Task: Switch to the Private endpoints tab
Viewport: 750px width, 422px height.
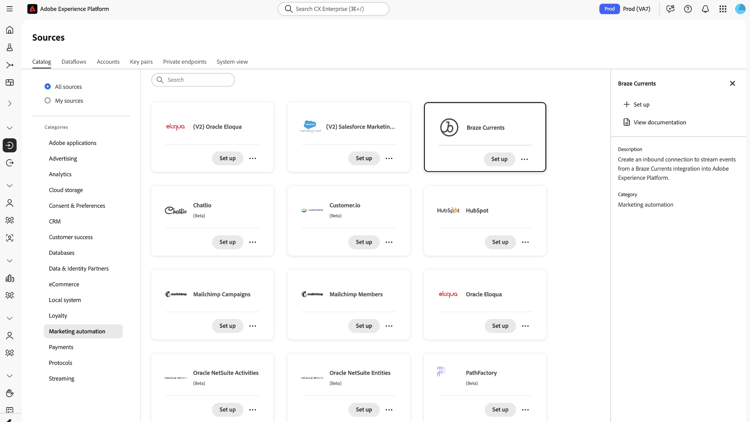Action: point(185,62)
